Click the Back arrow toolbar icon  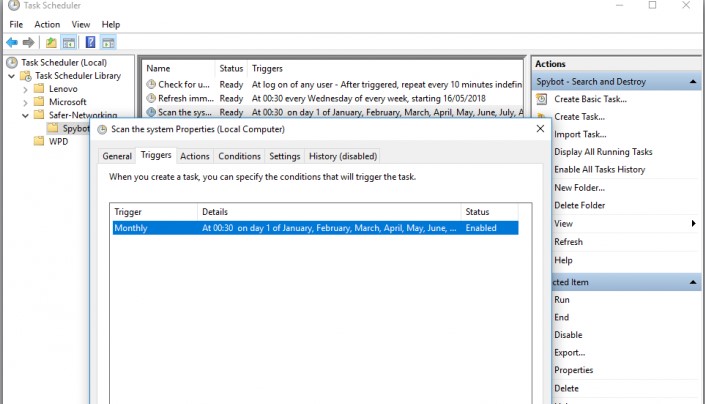pos(12,43)
